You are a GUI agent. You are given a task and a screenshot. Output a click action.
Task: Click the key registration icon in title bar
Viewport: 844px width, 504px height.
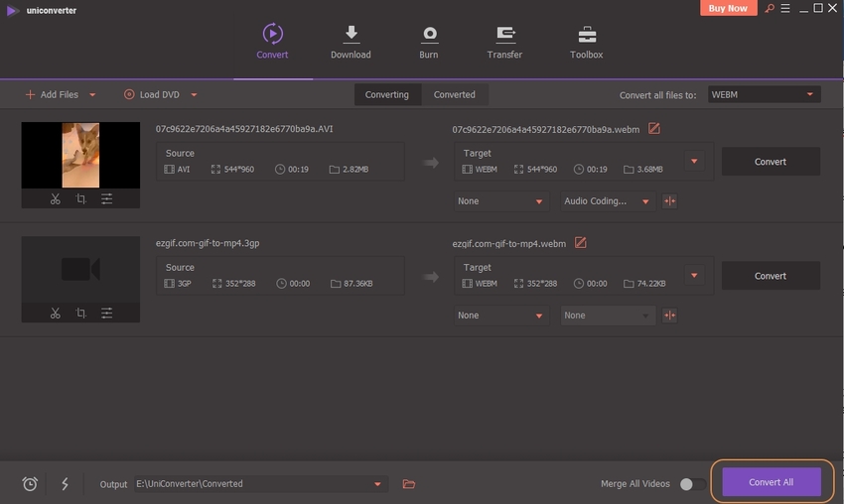[x=769, y=9]
